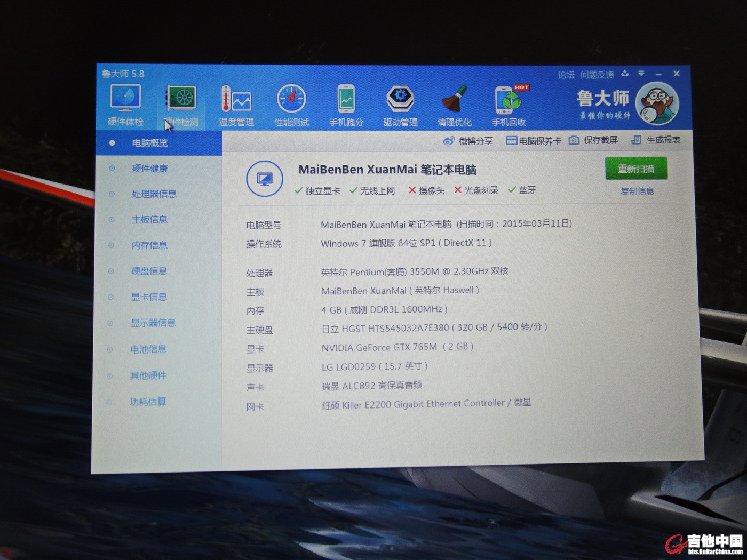Click the LG LGD0259 display value
The height and width of the screenshot is (560, 747).
click(x=375, y=366)
